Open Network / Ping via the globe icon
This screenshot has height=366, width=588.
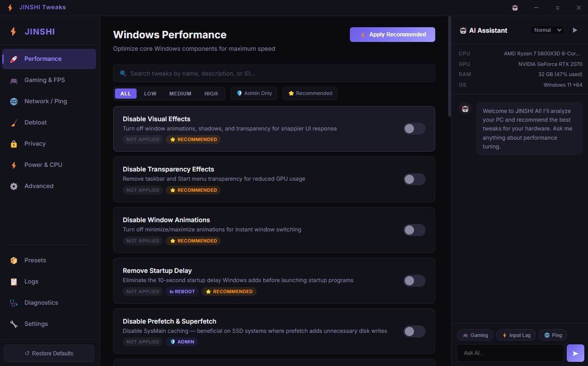pyautogui.click(x=13, y=101)
